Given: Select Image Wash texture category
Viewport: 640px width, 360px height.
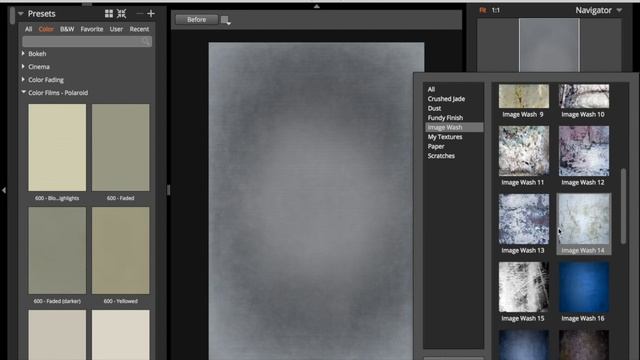Looking at the screenshot, I should (454, 127).
